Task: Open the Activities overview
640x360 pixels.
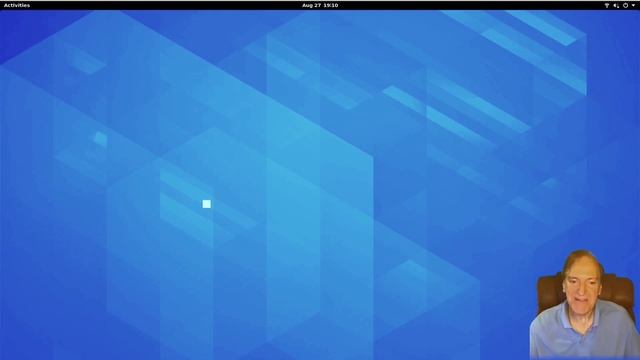Action: point(17,5)
